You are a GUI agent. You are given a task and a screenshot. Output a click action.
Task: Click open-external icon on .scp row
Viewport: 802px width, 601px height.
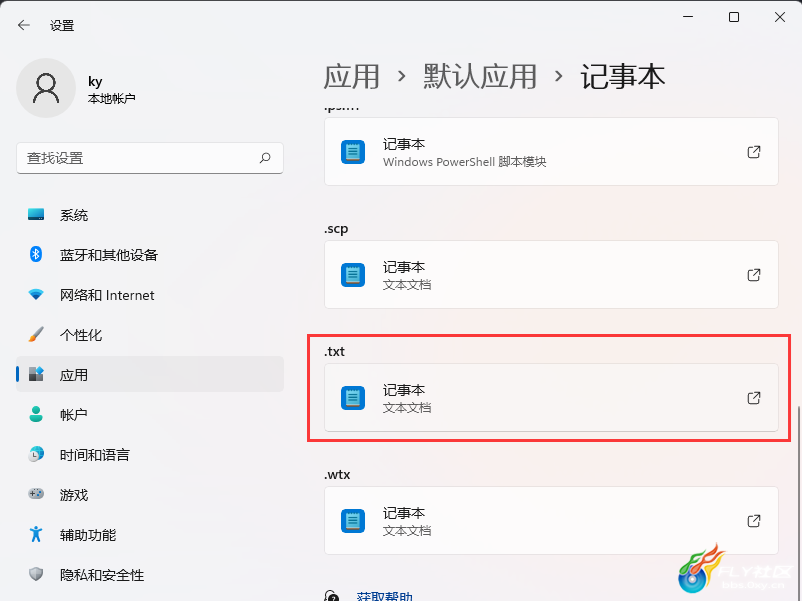coord(754,275)
